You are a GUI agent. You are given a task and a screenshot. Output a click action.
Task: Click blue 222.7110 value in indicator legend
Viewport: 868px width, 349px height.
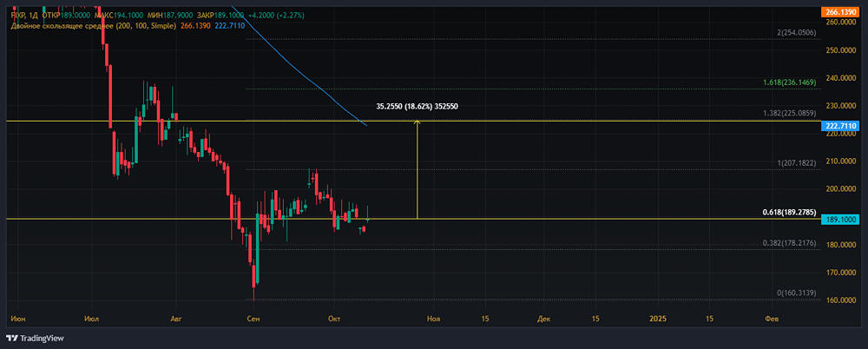click(x=229, y=25)
